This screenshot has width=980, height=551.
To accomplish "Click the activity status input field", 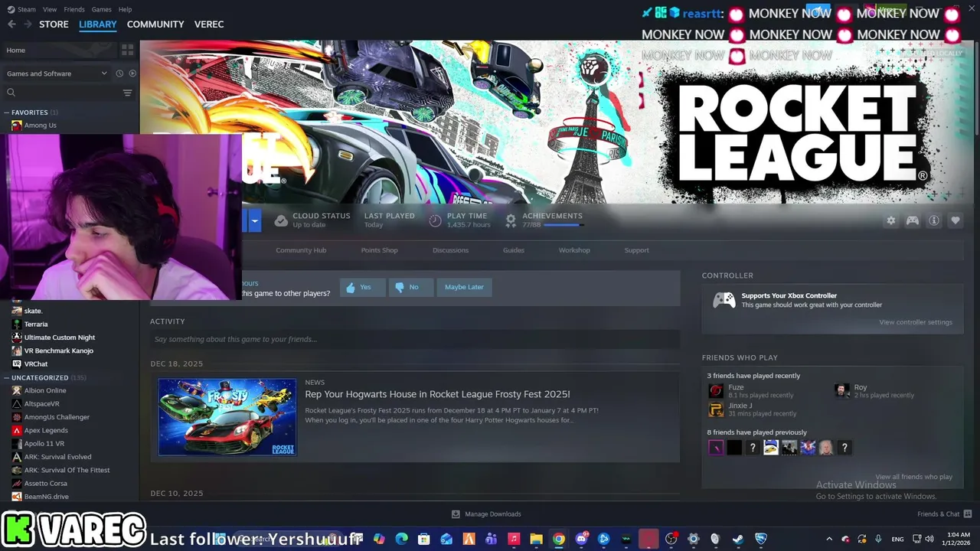I will point(415,339).
